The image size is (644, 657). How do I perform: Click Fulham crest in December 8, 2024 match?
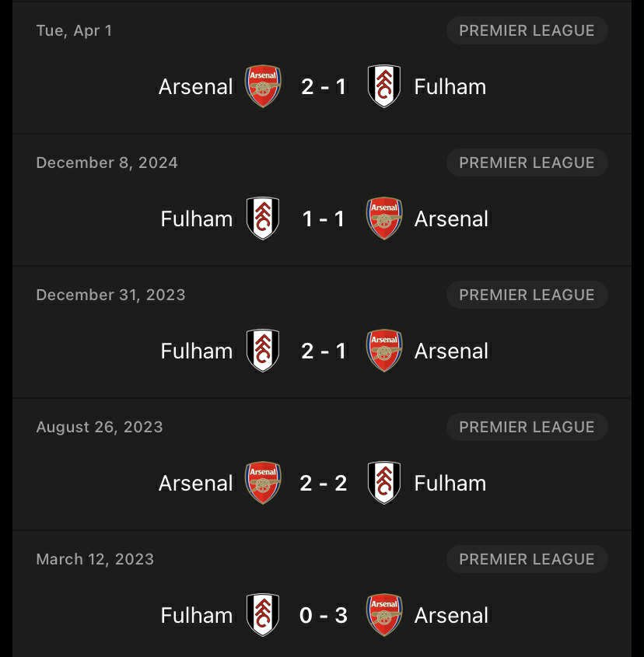(263, 218)
